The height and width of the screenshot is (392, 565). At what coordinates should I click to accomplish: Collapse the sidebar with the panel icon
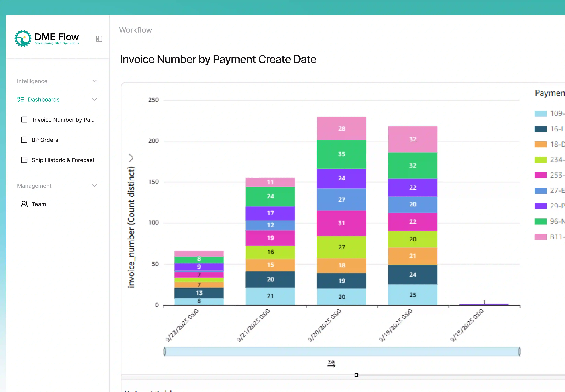[99, 39]
